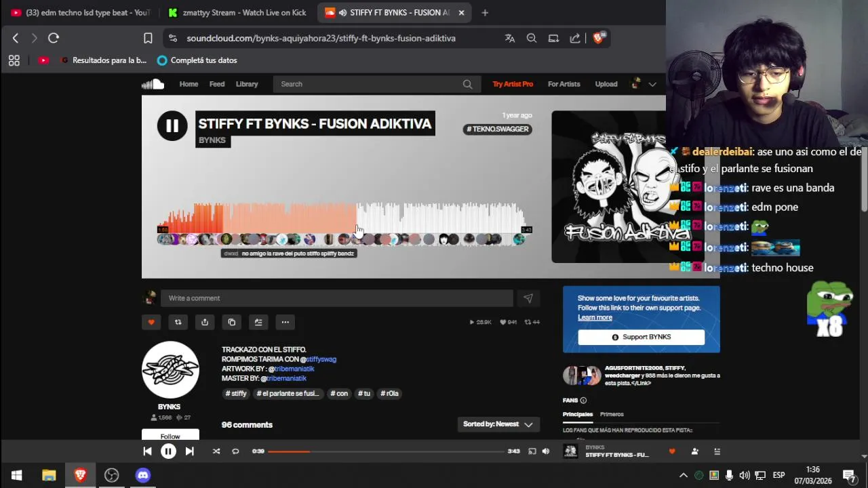
Task: Open the Next up queue list icon
Action: point(717,451)
